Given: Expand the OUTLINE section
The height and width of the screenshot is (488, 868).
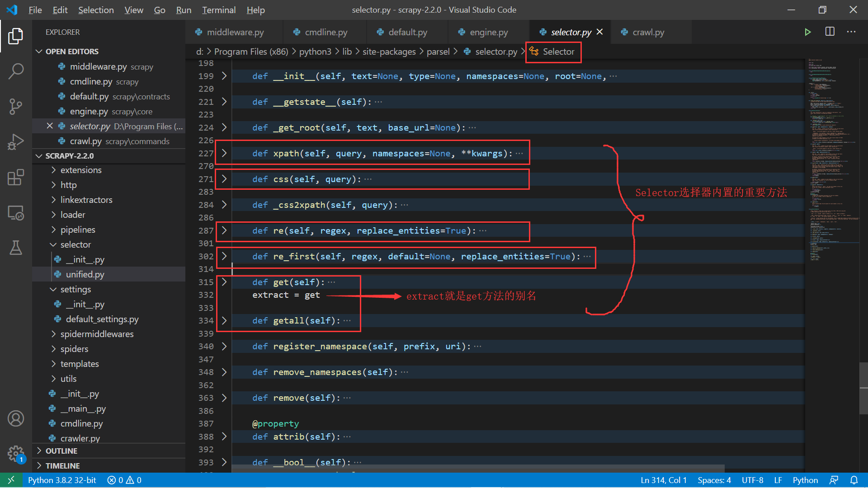Looking at the screenshot, I should [x=108, y=451].
